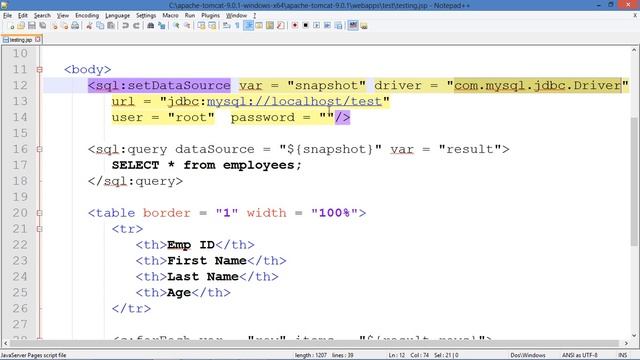Viewport: 640px width, 360px height.
Task: Stop macro recording with the black square
Action: pyautogui.click(x=305, y=26)
